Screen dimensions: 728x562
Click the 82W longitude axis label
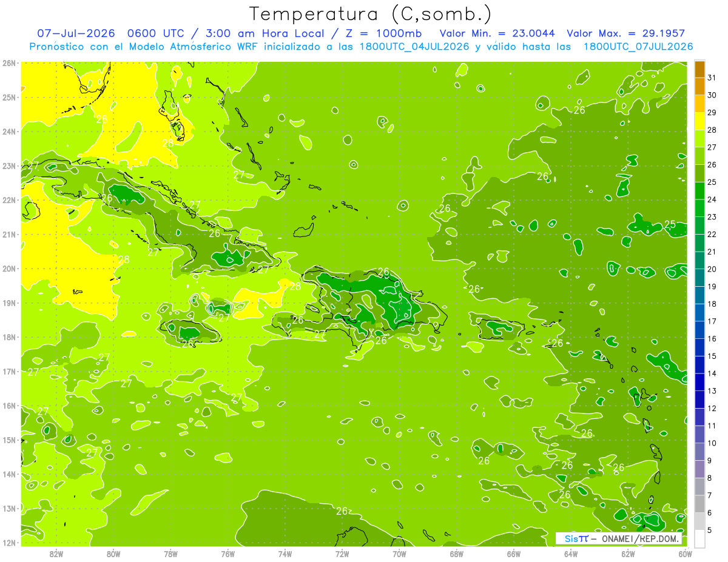coord(56,554)
